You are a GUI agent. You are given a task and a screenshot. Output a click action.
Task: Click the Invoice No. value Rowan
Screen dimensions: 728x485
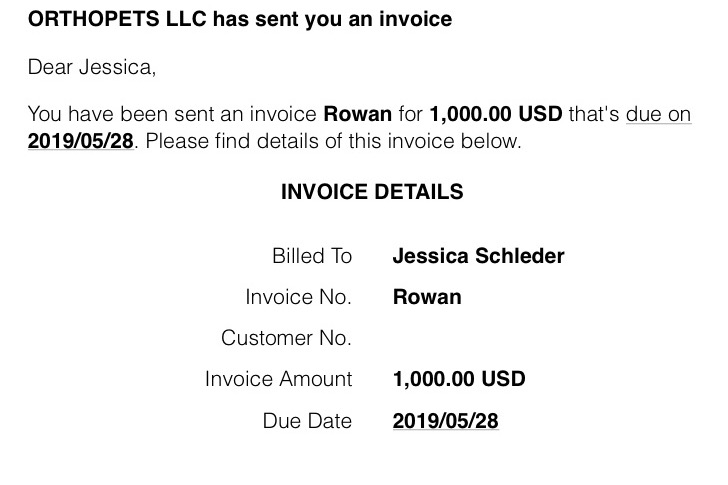point(427,297)
